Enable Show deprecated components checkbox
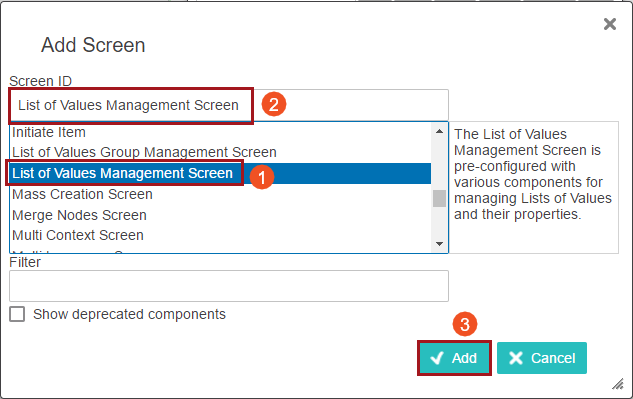This screenshot has height=399, width=633. (x=17, y=314)
